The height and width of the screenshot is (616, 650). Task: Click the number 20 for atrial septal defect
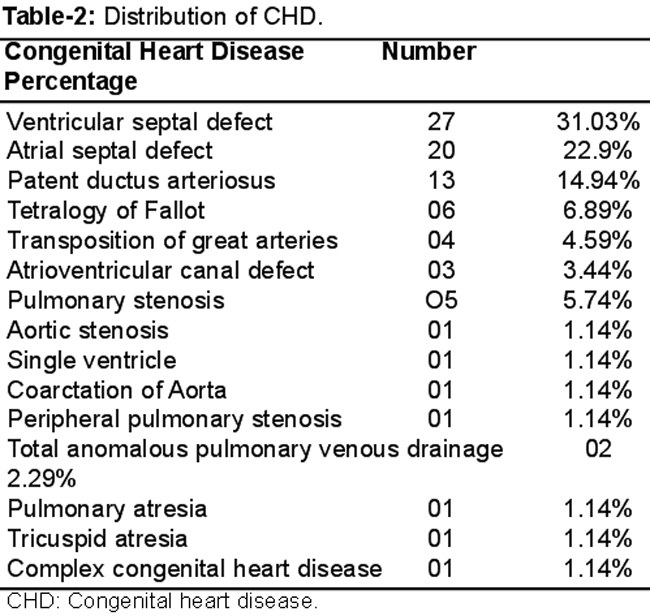(x=441, y=150)
